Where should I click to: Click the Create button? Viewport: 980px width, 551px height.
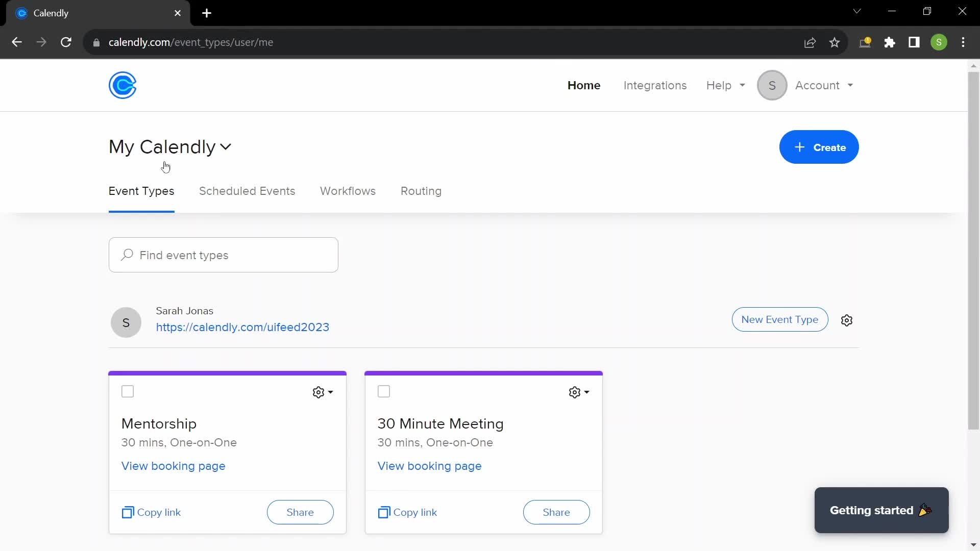tap(819, 146)
